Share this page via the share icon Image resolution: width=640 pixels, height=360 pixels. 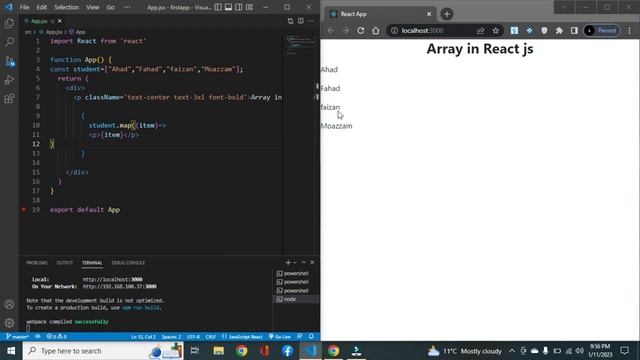point(480,31)
